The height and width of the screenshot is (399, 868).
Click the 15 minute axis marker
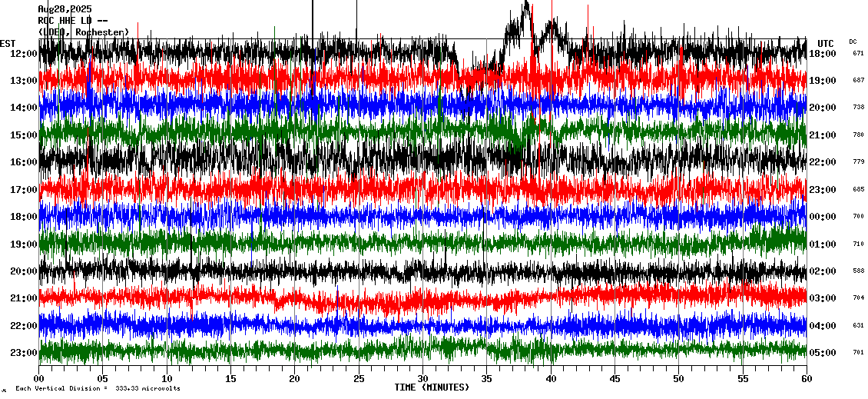231,378
